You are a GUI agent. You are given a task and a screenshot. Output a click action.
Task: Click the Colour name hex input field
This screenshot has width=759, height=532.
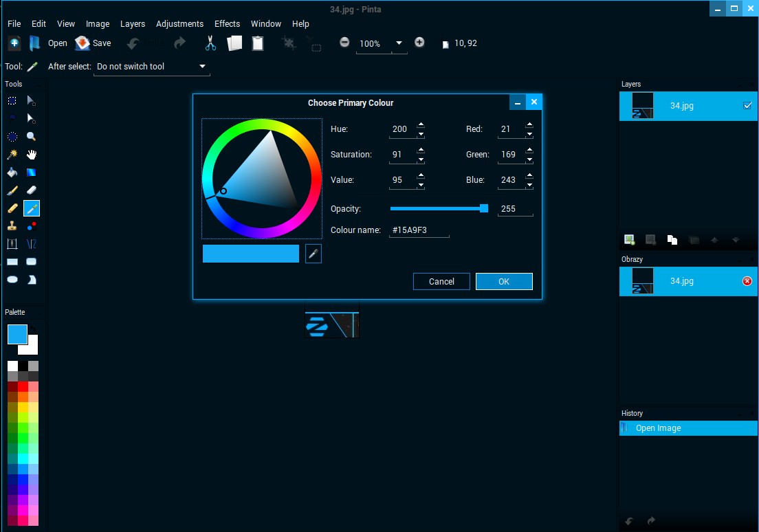419,230
